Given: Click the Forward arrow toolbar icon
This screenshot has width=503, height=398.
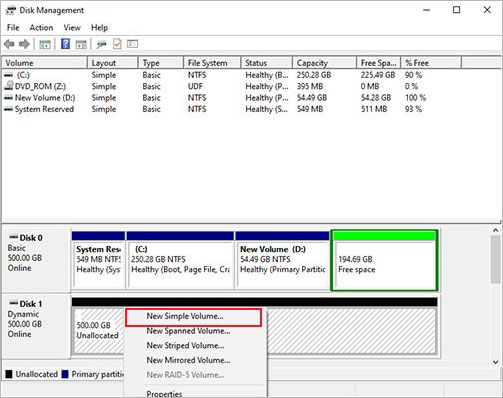Looking at the screenshot, I should 24,44.
